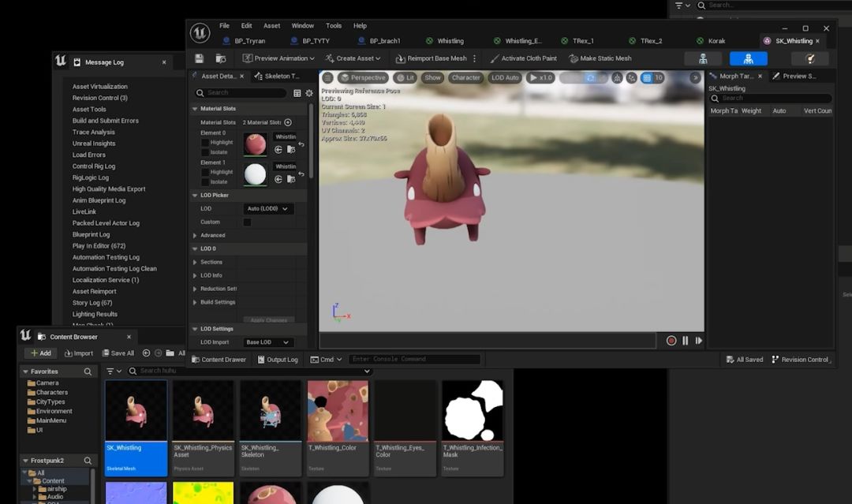Click use-selected arrow for Element 1 material
The height and width of the screenshot is (504, 852).
click(x=278, y=179)
